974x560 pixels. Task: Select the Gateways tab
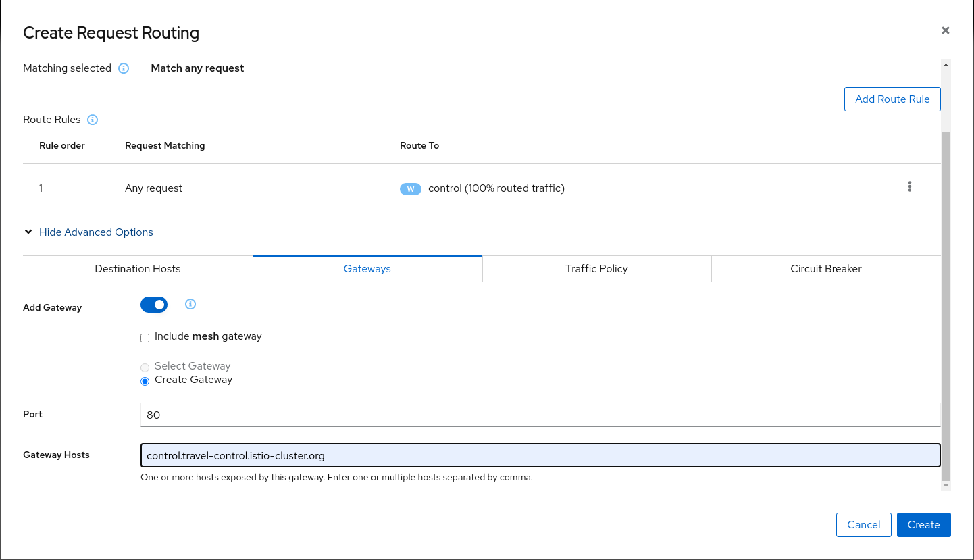pyautogui.click(x=367, y=269)
